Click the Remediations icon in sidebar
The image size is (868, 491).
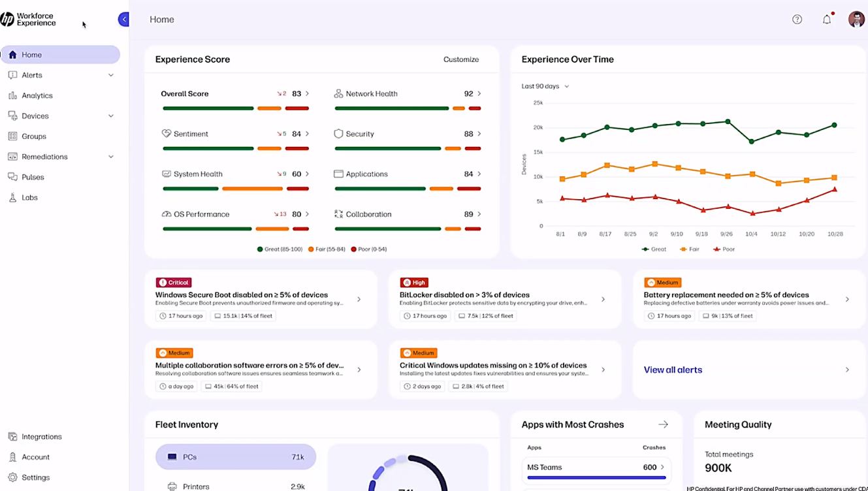click(x=12, y=157)
